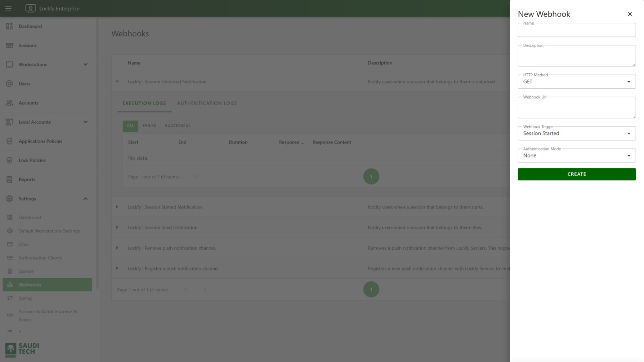
Task: Filter logs by All
Action: click(x=130, y=126)
